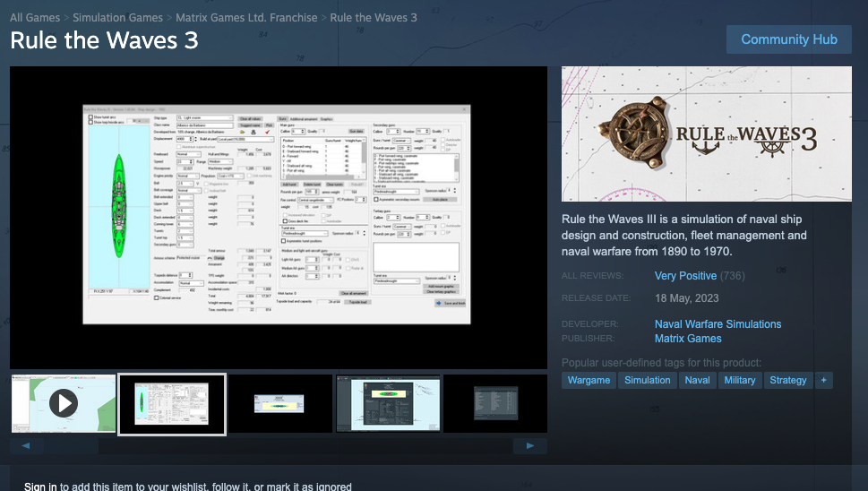
Task: Select the Simulation tag
Action: tap(647, 380)
